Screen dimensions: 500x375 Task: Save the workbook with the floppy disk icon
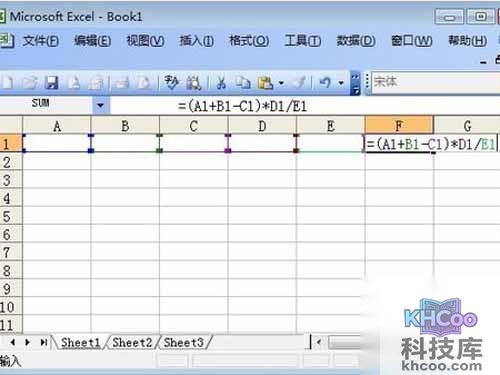[52, 82]
